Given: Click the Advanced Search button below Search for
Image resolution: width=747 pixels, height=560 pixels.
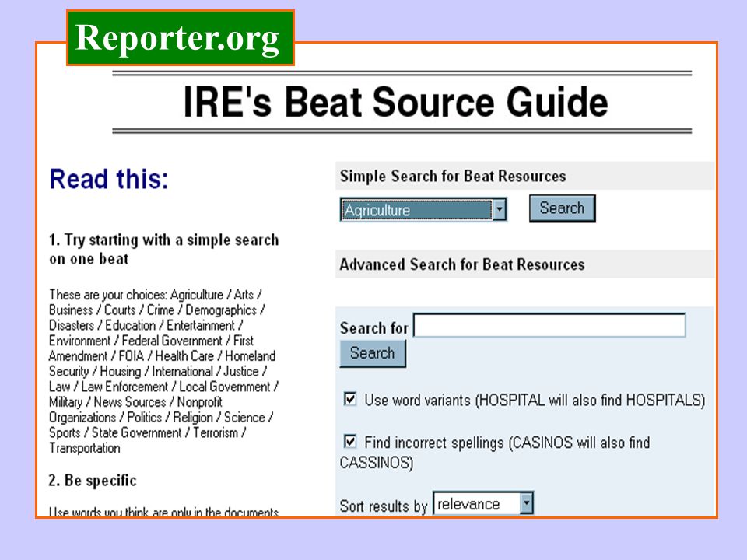Looking at the screenshot, I should (x=373, y=353).
